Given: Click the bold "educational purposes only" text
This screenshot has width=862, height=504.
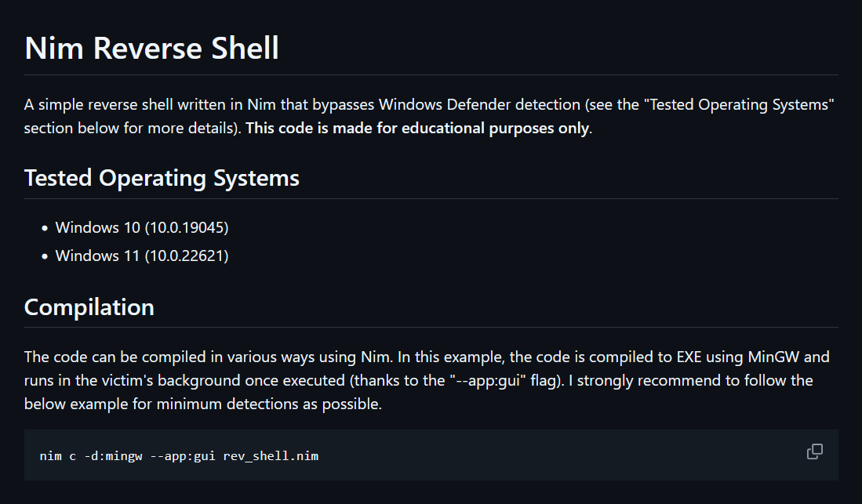Looking at the screenshot, I should point(496,128).
